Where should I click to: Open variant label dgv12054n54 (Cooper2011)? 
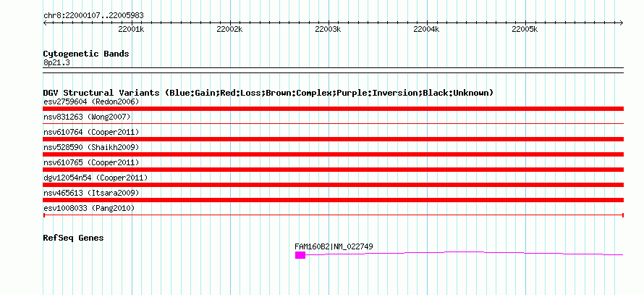[96, 178]
